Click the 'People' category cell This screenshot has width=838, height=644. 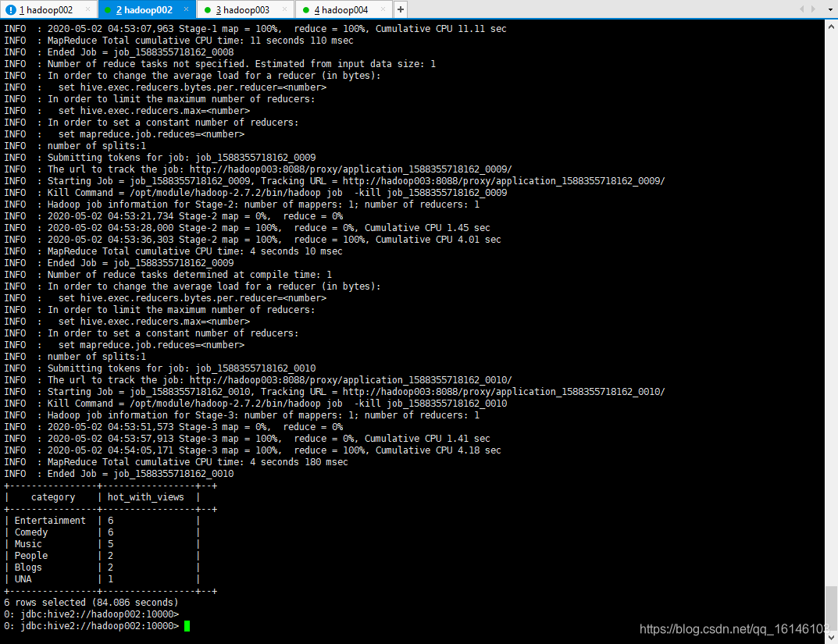[x=31, y=556]
